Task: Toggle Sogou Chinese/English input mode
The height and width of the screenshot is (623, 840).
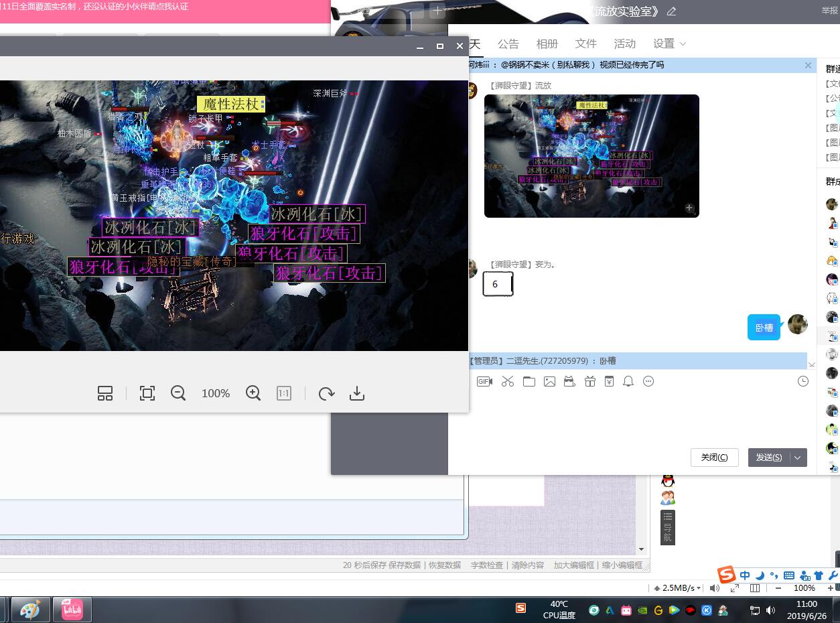Action: [745, 575]
